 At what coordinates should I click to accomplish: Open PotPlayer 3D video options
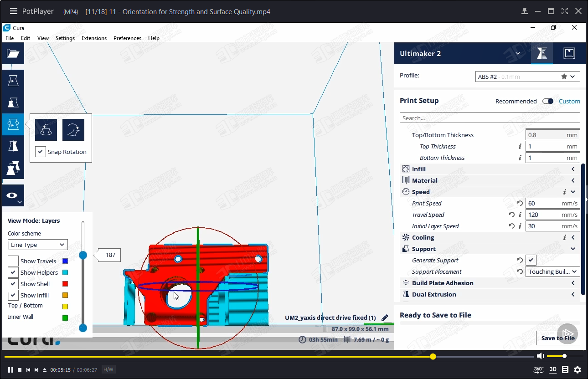click(553, 369)
